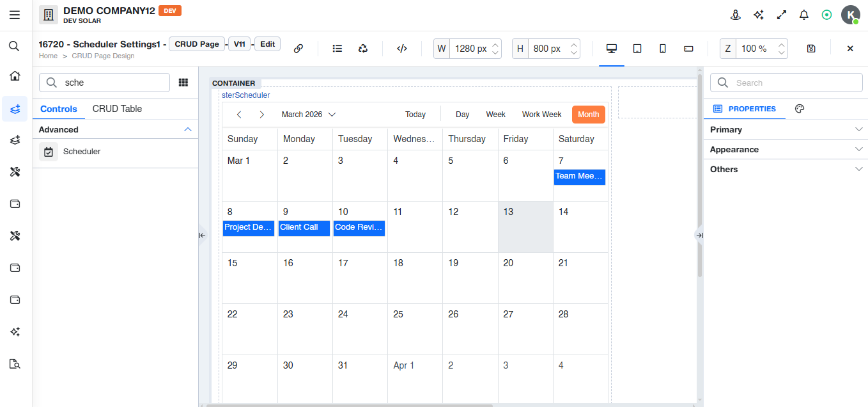
Task: Click the Home breadcrumb link
Action: [x=48, y=56]
